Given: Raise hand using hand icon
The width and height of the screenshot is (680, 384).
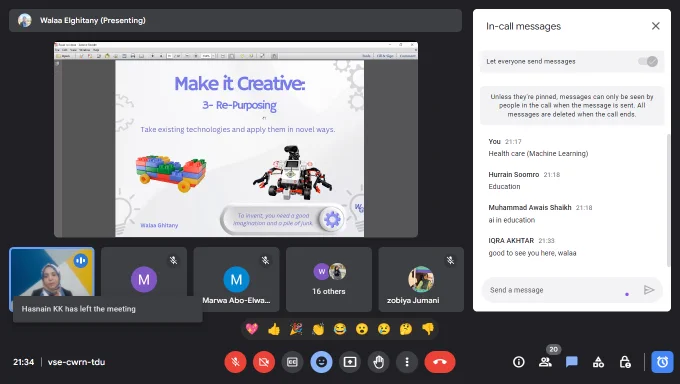Looking at the screenshot, I should pos(378,362).
